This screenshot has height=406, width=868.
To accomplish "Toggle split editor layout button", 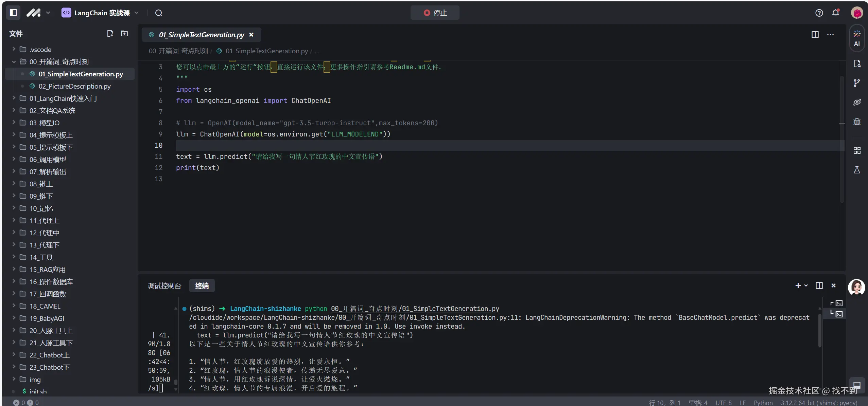I will [x=815, y=35].
